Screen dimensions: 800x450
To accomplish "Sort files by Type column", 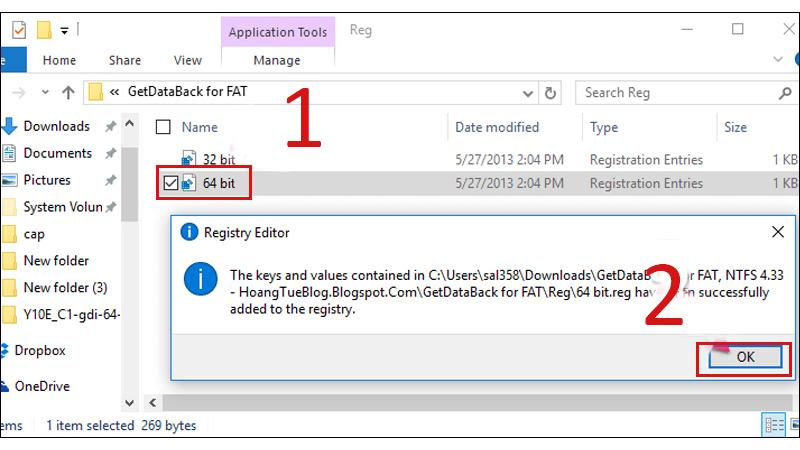I will point(604,127).
